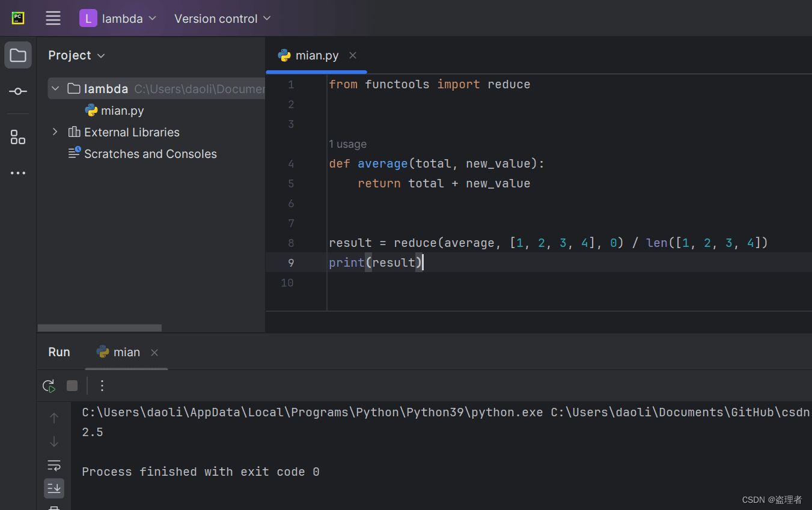The image size is (812, 510).
Task: Click the python.exe path link in console
Action: click(312, 413)
